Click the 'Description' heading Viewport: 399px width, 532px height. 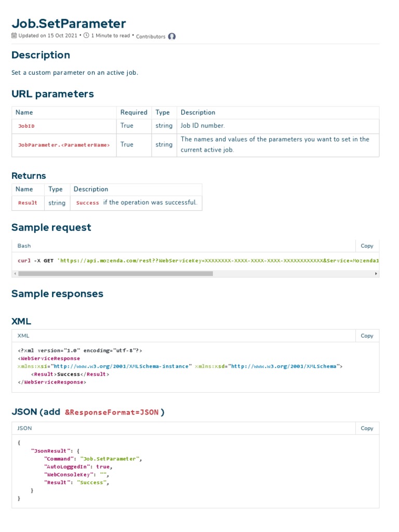41,55
